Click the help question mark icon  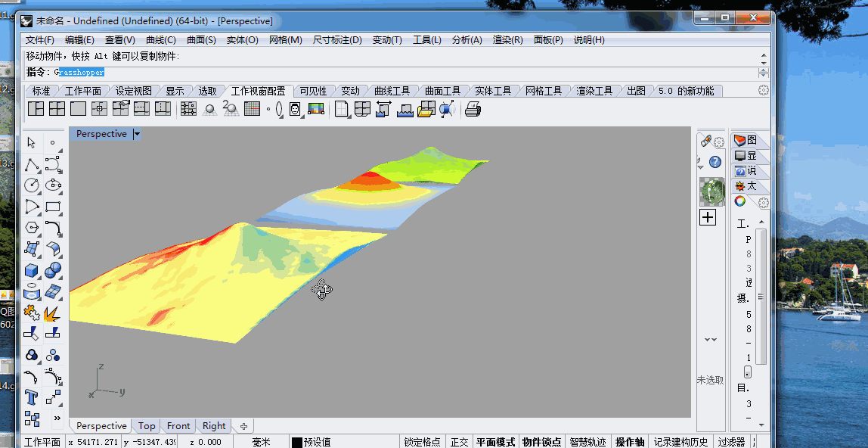click(x=715, y=162)
